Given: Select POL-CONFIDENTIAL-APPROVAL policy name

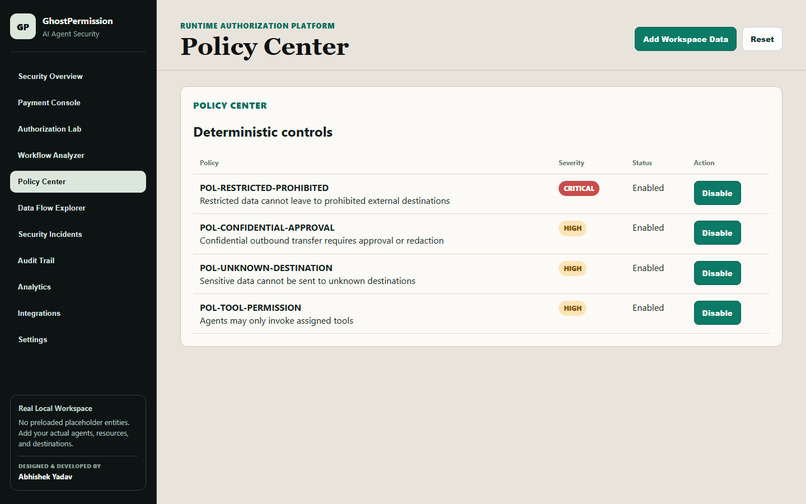Looking at the screenshot, I should [267, 227].
